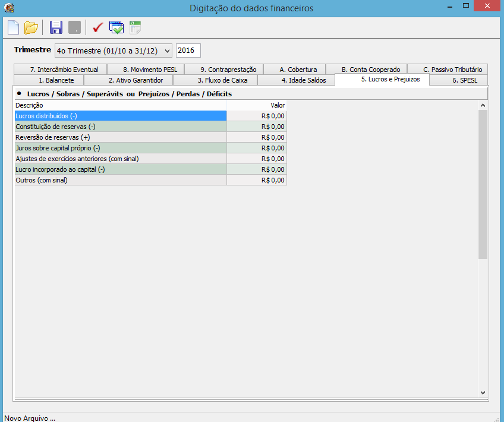Switch to the 8. Movimento PESL tab
The width and height of the screenshot is (504, 422).
[146, 70]
